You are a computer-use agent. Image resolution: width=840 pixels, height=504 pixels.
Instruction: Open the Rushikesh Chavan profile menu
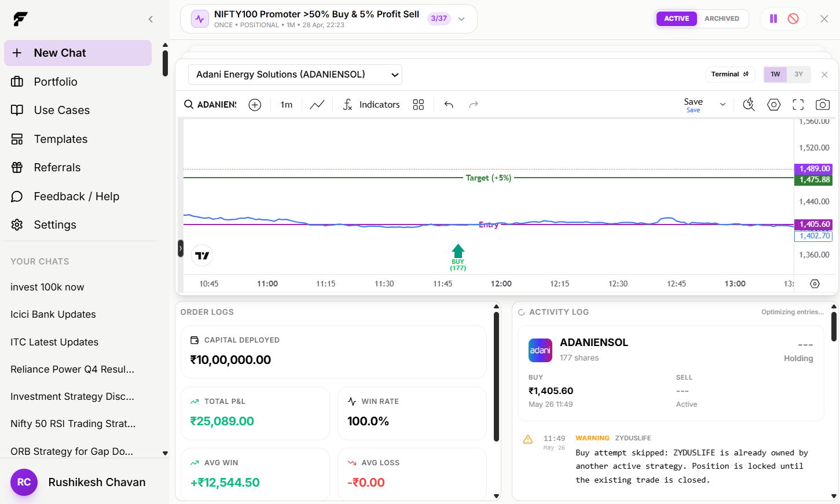(x=85, y=482)
